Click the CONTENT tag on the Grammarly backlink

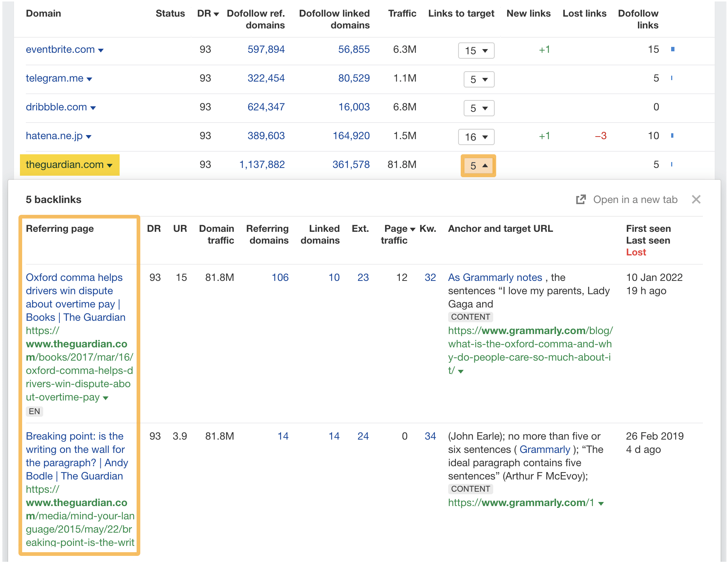[470, 317]
